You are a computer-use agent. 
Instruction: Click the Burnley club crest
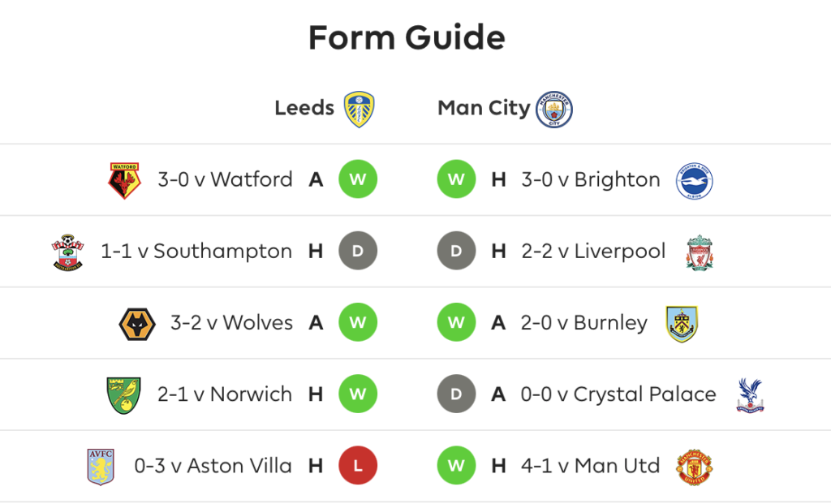point(682,324)
